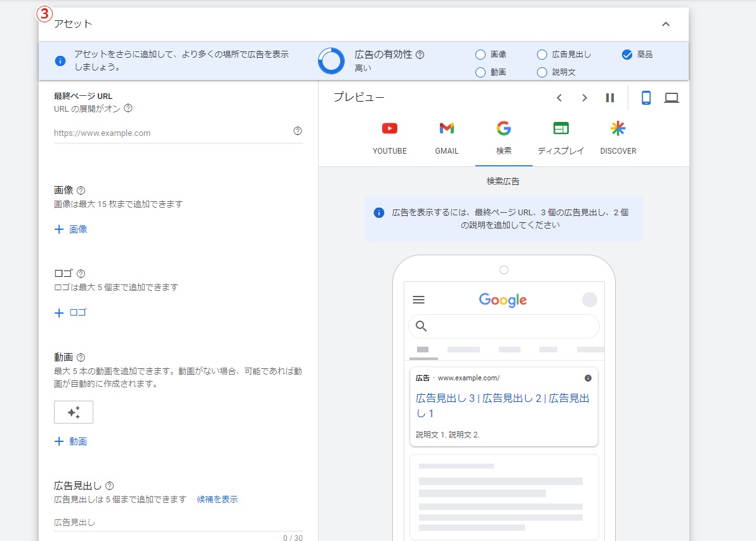Screen dimensions: 756x541
Task: Switch preview to desktop laptop icon
Action: click(672, 98)
